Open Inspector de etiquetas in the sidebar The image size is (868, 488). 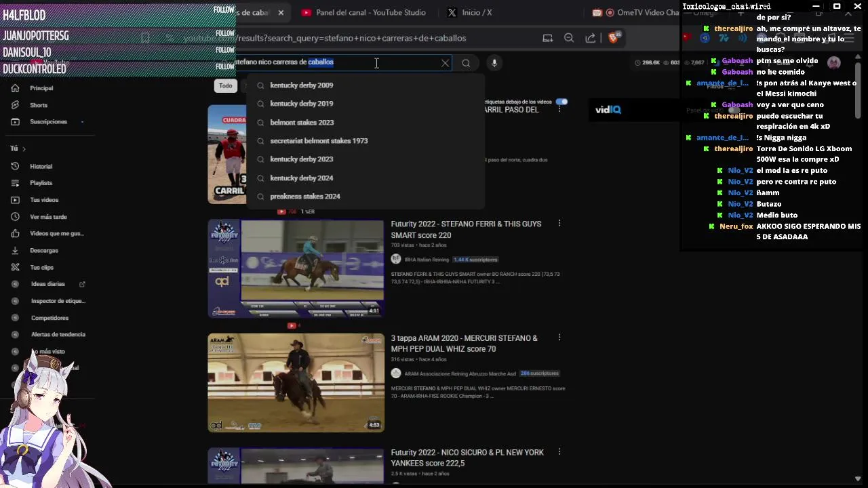tap(58, 301)
